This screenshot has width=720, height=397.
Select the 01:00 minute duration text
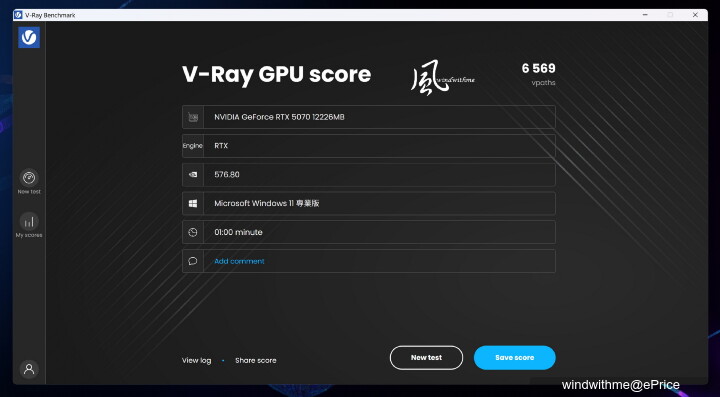238,232
